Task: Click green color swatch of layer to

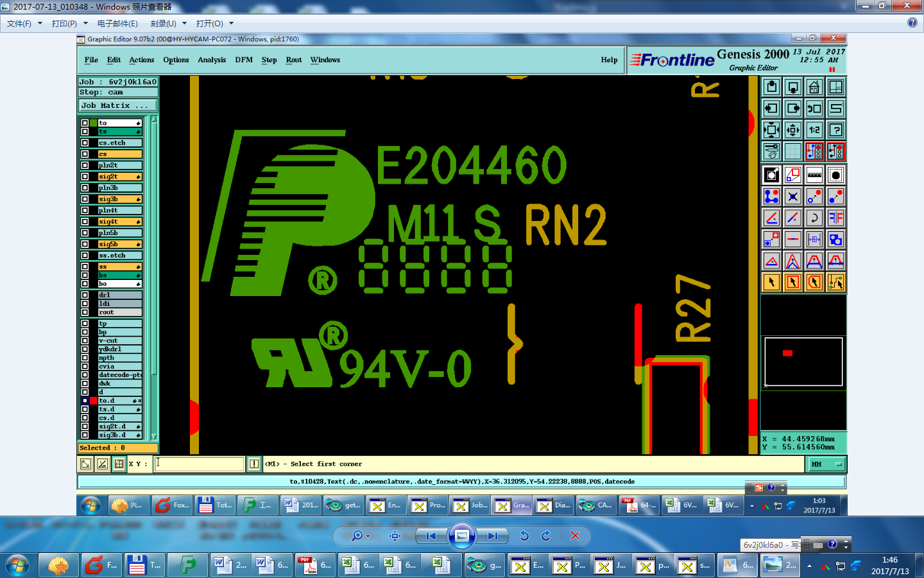Action: 93,123
